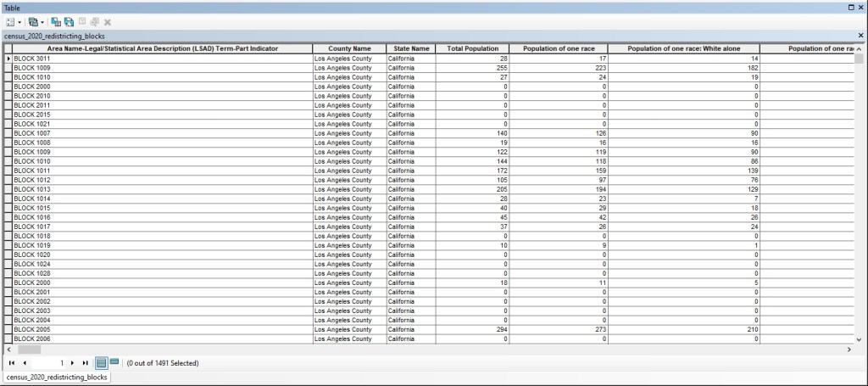Click the current record number field
Viewport: 868px width, 386px height.
[x=53, y=363]
